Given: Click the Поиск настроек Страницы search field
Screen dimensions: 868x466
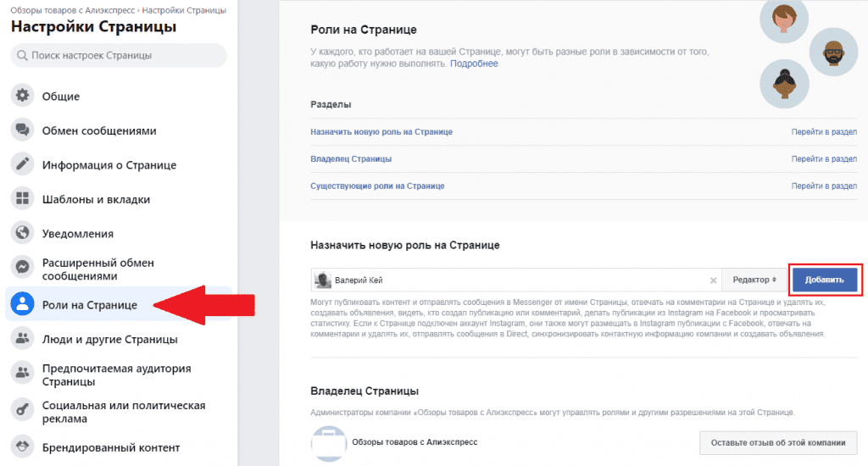Looking at the screenshot, I should tap(119, 55).
